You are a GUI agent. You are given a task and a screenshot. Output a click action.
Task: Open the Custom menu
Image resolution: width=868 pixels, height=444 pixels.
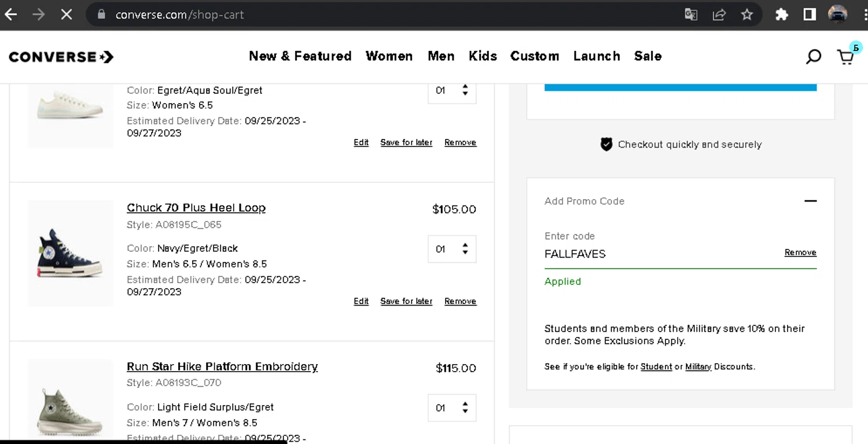(535, 56)
